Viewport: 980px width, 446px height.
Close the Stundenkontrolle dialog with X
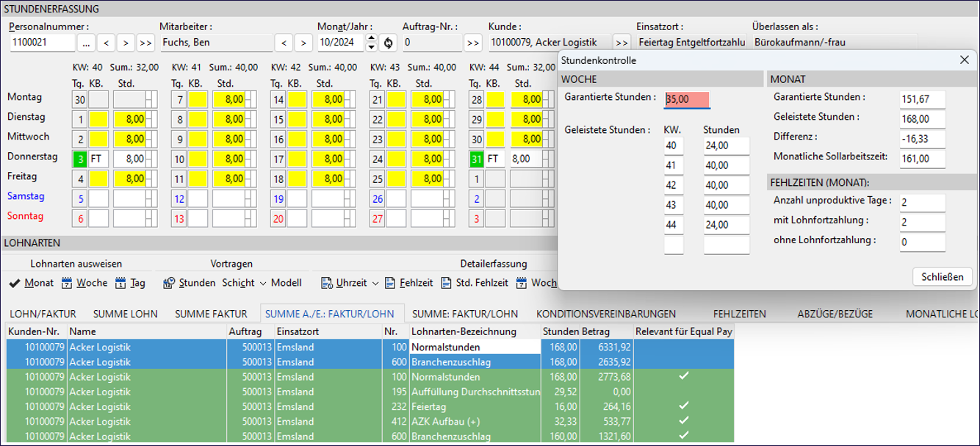pyautogui.click(x=965, y=60)
